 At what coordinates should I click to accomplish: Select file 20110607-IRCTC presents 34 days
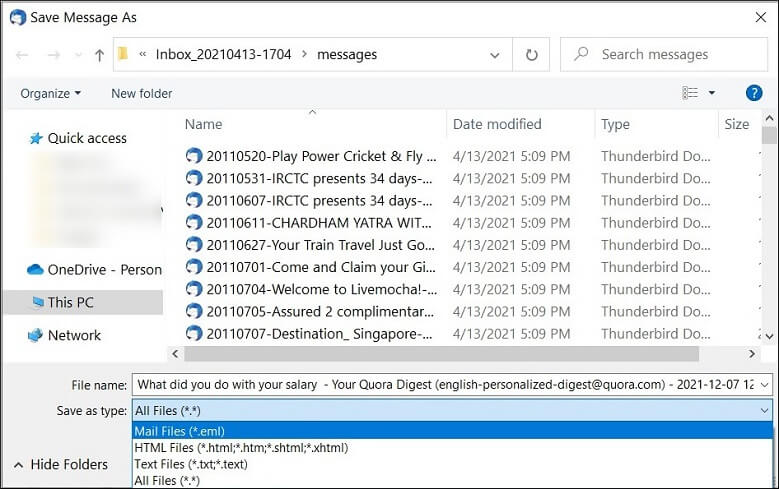click(319, 201)
